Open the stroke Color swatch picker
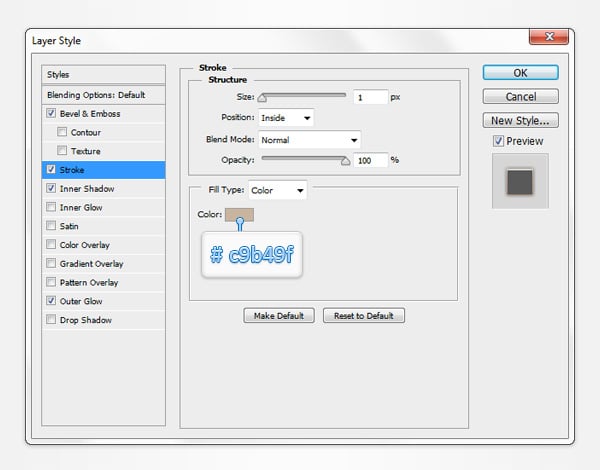600x470 pixels. coord(240,214)
